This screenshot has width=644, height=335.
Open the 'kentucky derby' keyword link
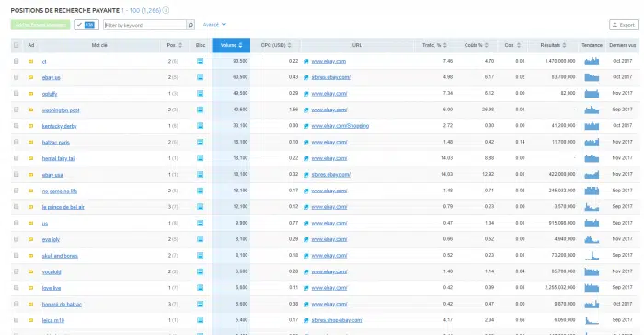pyautogui.click(x=60, y=126)
